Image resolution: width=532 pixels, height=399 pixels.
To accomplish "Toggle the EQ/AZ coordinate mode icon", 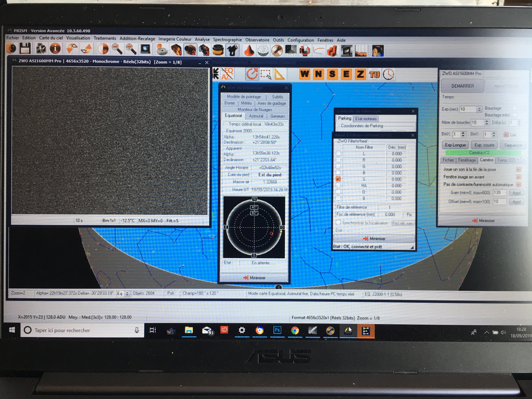I will click(x=227, y=74).
